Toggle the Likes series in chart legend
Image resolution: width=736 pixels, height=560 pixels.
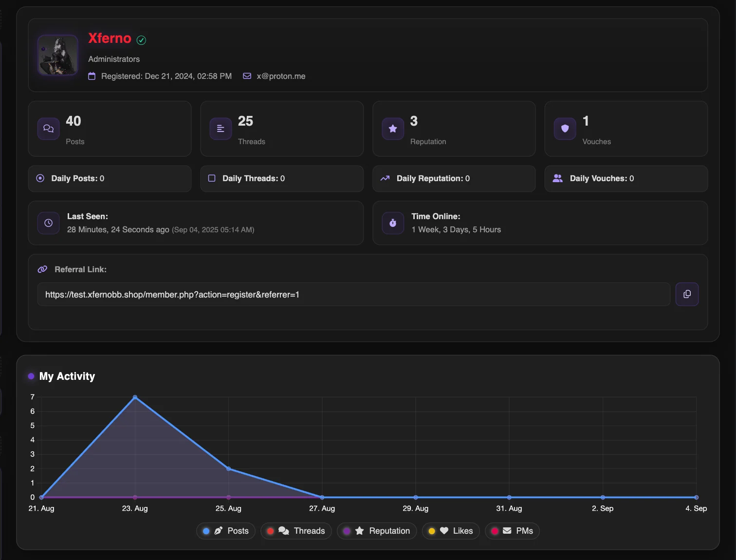click(451, 531)
